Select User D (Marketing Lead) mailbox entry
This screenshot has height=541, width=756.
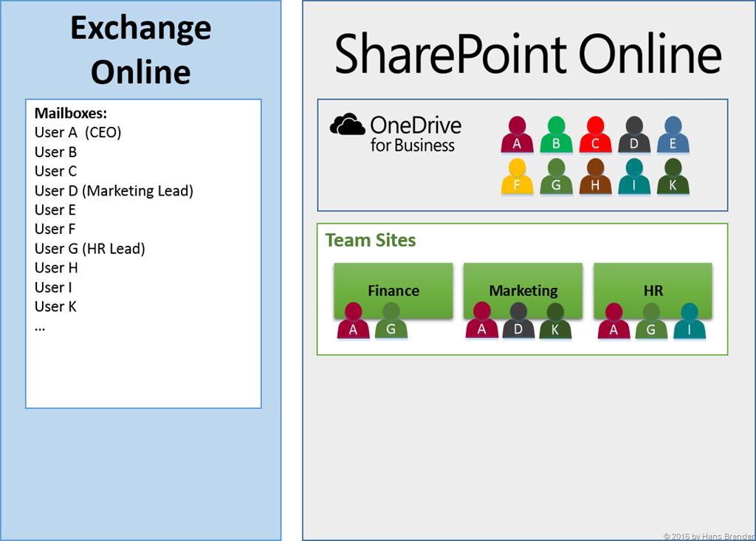click(x=114, y=191)
